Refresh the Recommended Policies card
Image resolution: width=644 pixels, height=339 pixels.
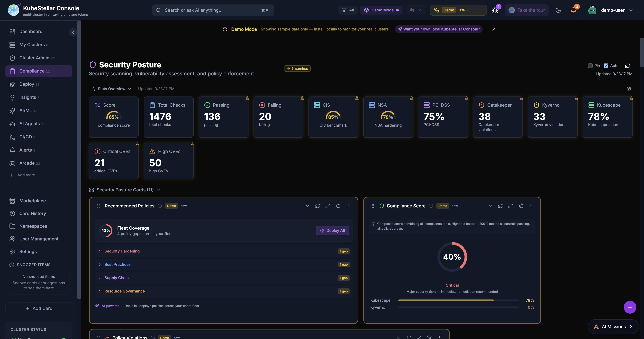tap(318, 206)
